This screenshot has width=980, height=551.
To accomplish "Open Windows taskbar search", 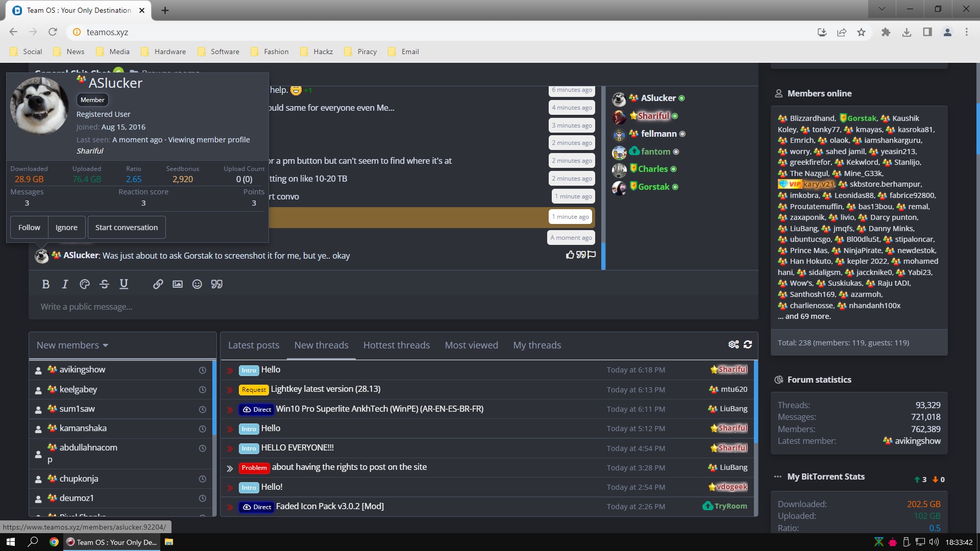I will point(33,542).
